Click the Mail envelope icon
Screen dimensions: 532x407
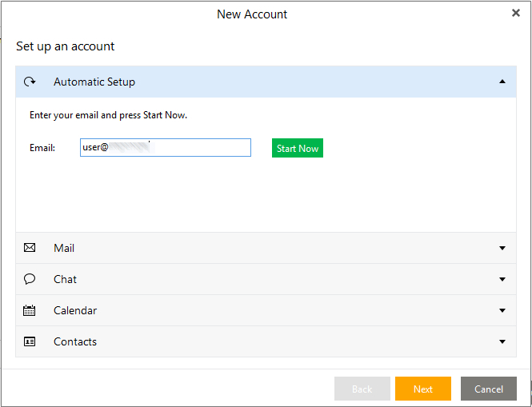(30, 248)
